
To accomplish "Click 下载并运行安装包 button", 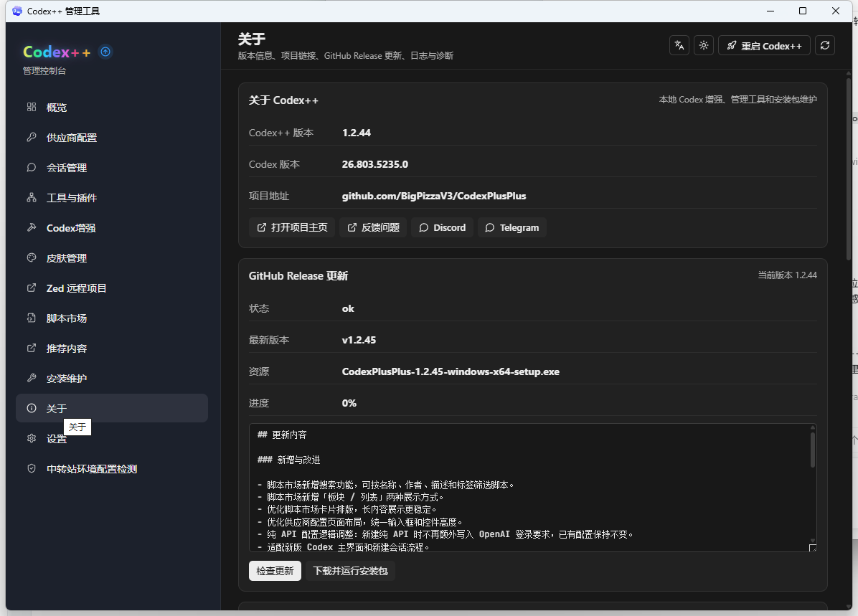I will point(350,571).
